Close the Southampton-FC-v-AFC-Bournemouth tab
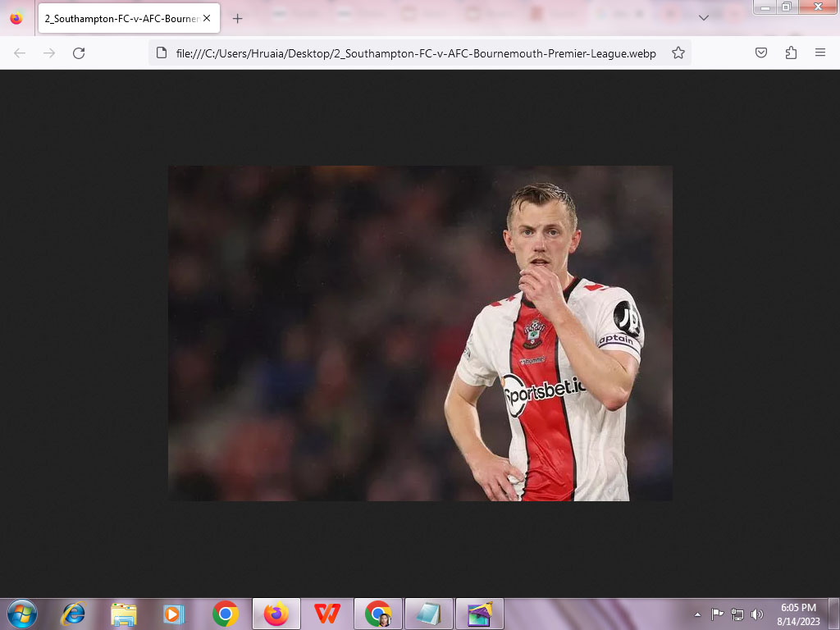The height and width of the screenshot is (630, 840). 207,18
